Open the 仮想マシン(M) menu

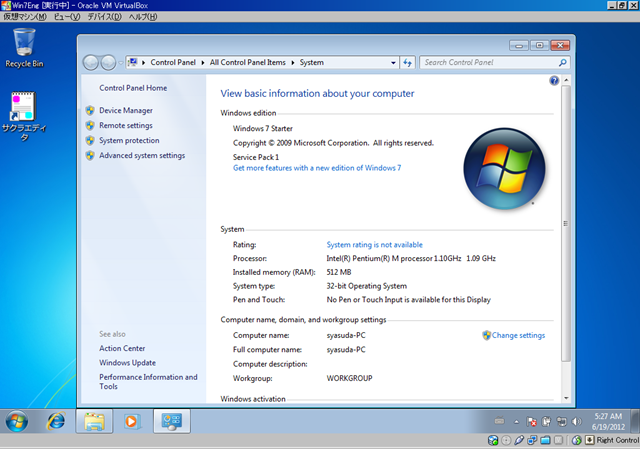(x=25, y=17)
